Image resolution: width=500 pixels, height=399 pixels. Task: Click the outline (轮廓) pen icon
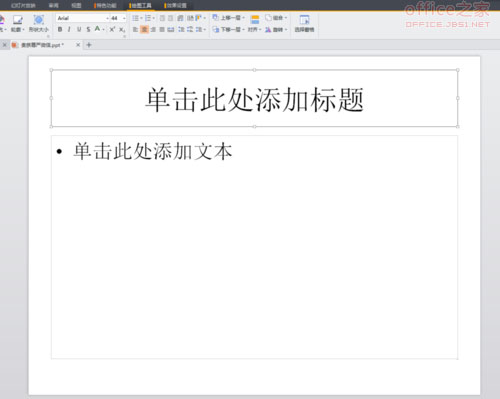point(18,20)
